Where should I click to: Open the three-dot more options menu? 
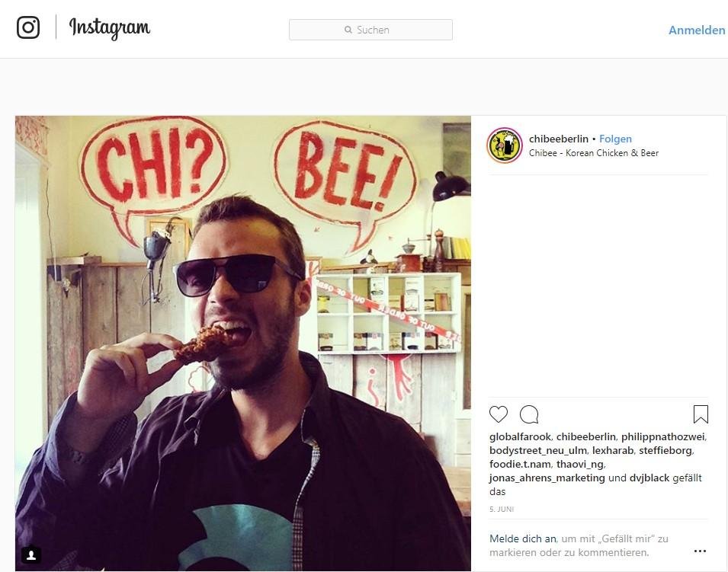[x=700, y=551]
